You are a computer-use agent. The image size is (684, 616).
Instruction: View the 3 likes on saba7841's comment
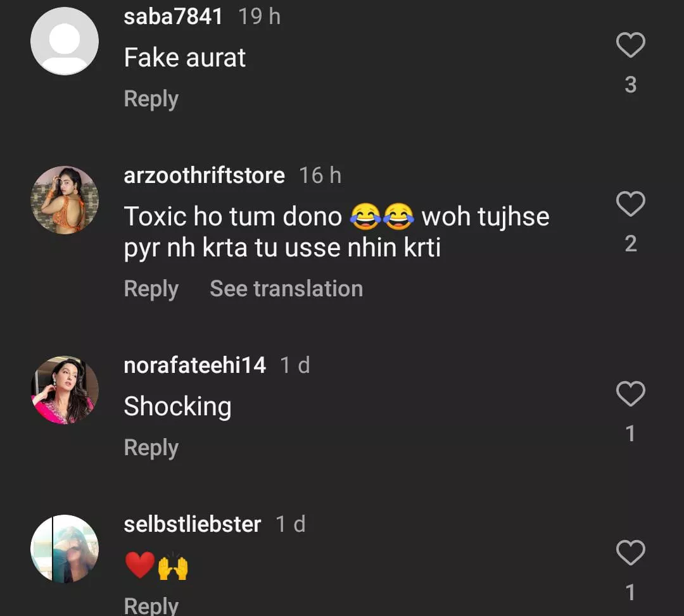[x=630, y=85]
